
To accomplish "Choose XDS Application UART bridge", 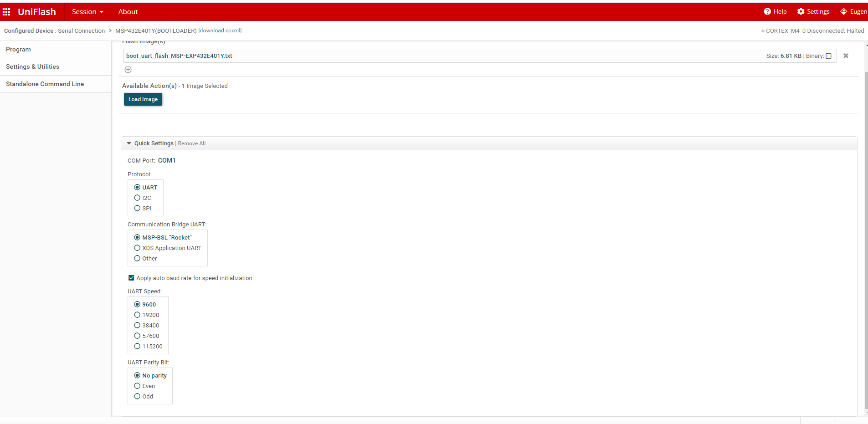I will (x=137, y=248).
